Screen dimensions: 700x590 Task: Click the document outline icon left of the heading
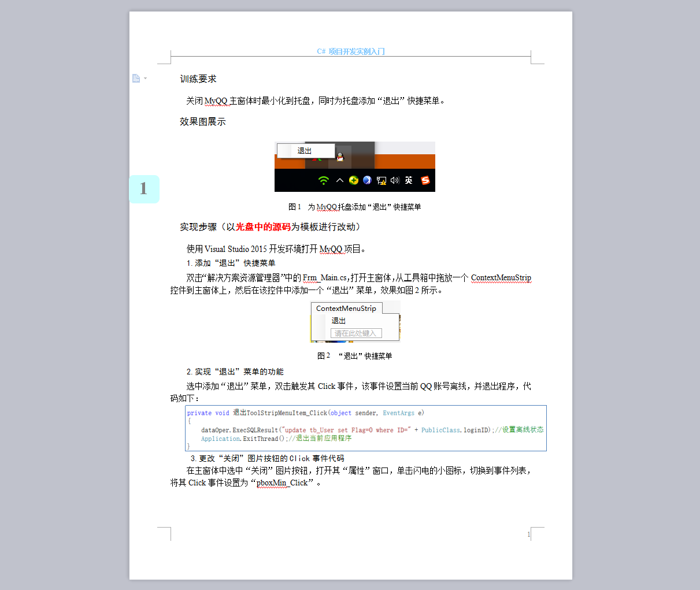click(x=136, y=78)
